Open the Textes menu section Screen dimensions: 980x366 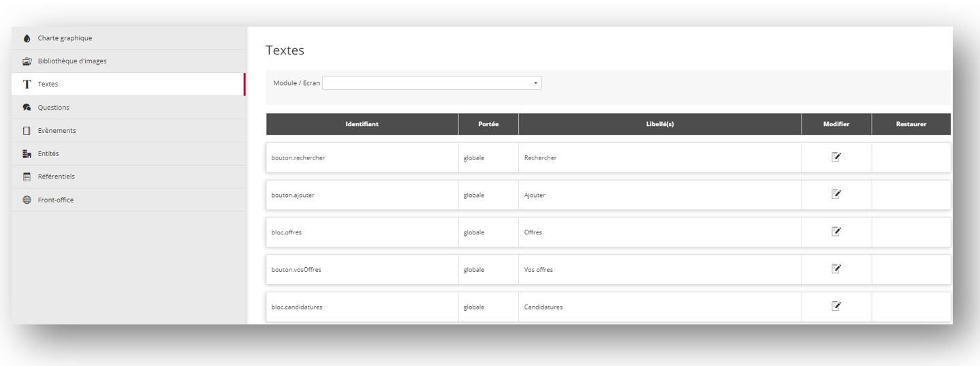tap(48, 85)
